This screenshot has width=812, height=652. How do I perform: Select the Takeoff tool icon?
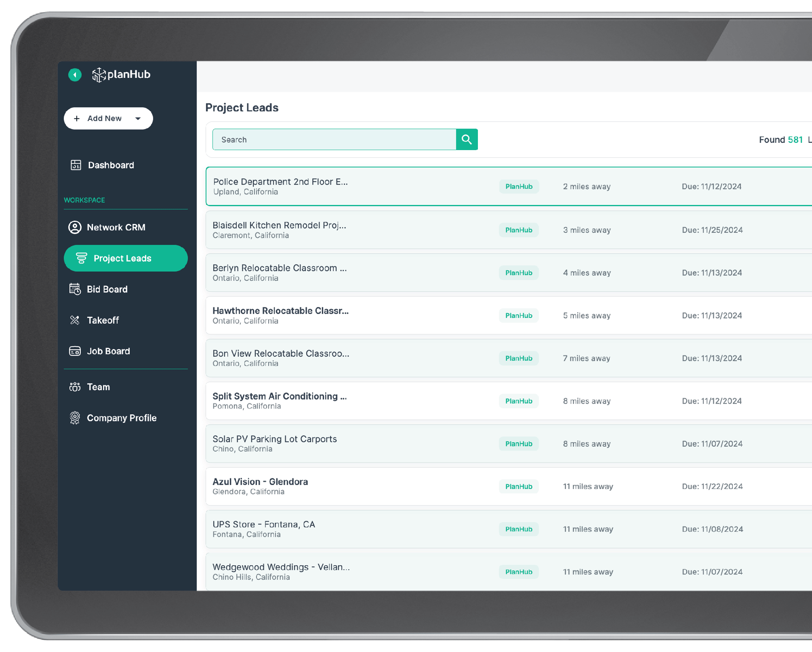pos(75,321)
